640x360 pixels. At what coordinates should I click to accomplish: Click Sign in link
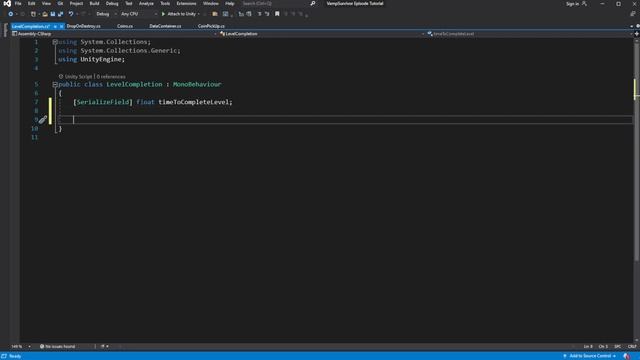[572, 4]
